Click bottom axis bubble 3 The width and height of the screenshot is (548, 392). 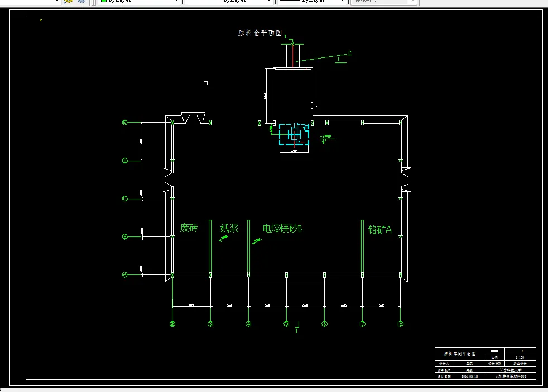click(210, 324)
